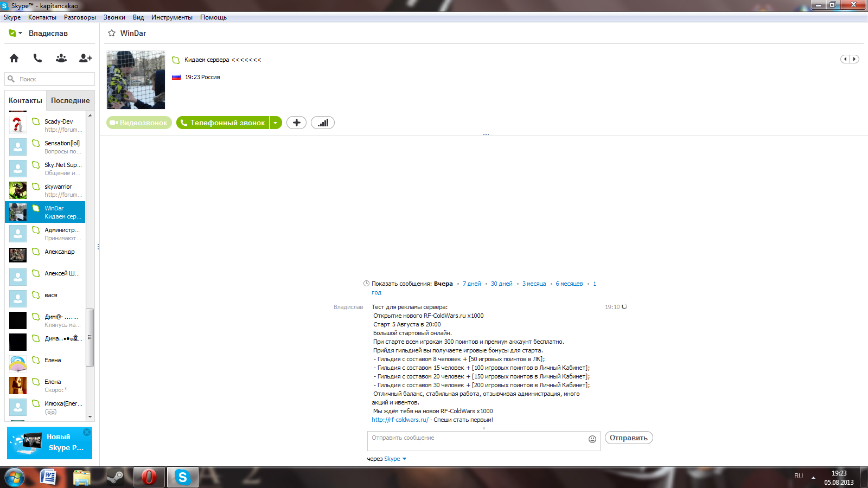Open the Skype menu
This screenshot has width=868, height=488.
pos(12,17)
